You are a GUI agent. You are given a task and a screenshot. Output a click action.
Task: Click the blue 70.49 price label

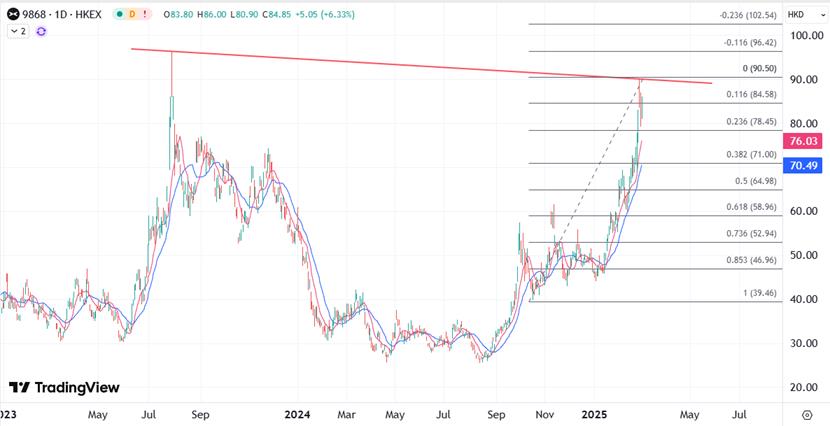click(804, 165)
